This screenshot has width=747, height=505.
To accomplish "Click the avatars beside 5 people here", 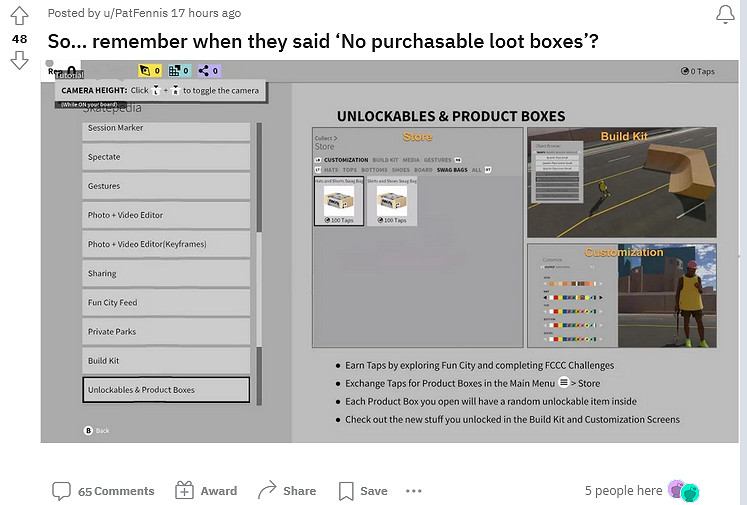I will 684,491.
